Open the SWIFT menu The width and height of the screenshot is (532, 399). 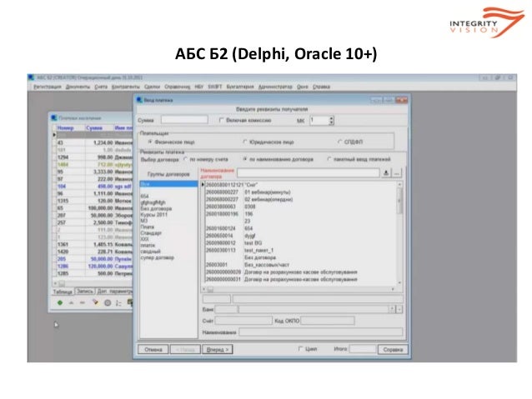click(215, 87)
